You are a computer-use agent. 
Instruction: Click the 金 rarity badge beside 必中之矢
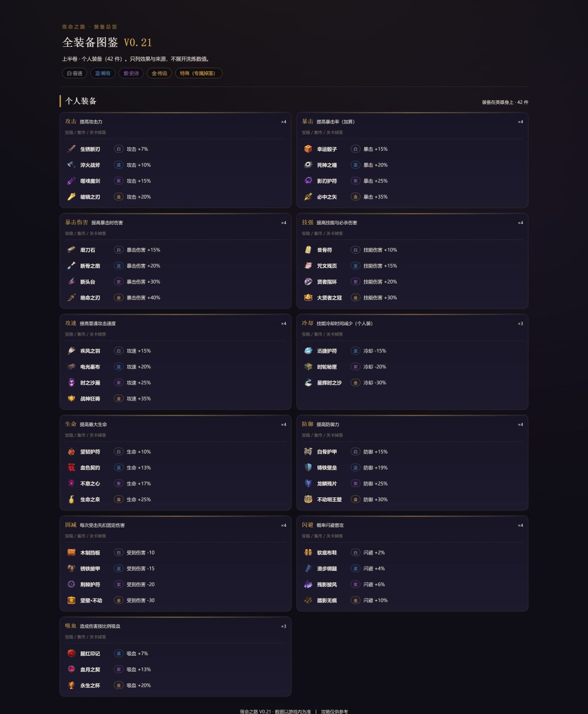coord(356,197)
